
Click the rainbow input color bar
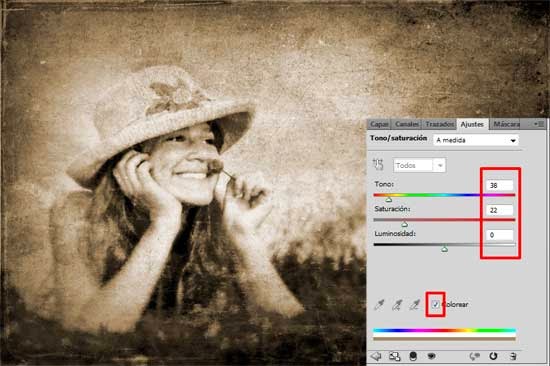(444, 330)
